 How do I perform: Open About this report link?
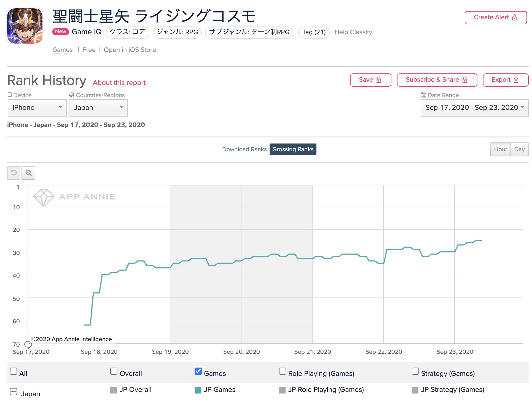coord(119,83)
